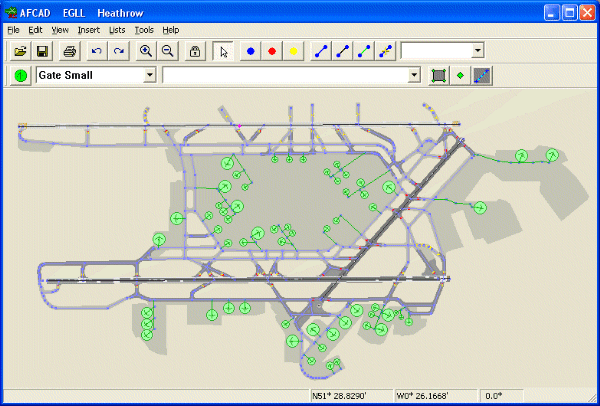Open the Edit menu

coord(35,30)
